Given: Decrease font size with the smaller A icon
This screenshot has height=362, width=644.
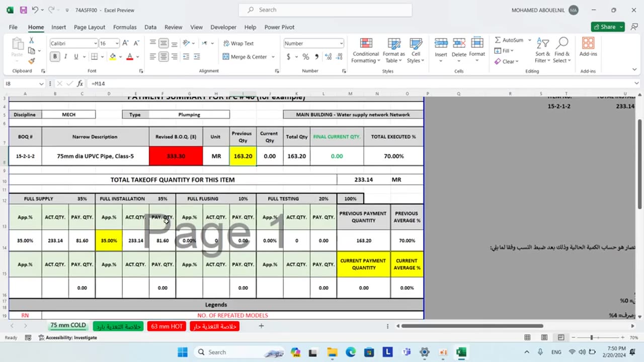Looking at the screenshot, I should 136,43.
